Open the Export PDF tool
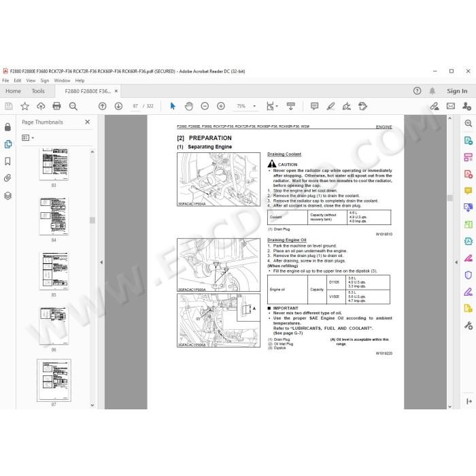This screenshot has width=476, height=476. tap(468, 141)
